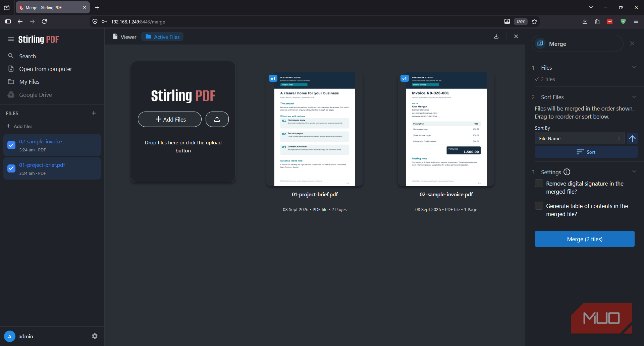The image size is (644, 346).
Task: Close the active files workspace with X
Action: click(x=516, y=37)
